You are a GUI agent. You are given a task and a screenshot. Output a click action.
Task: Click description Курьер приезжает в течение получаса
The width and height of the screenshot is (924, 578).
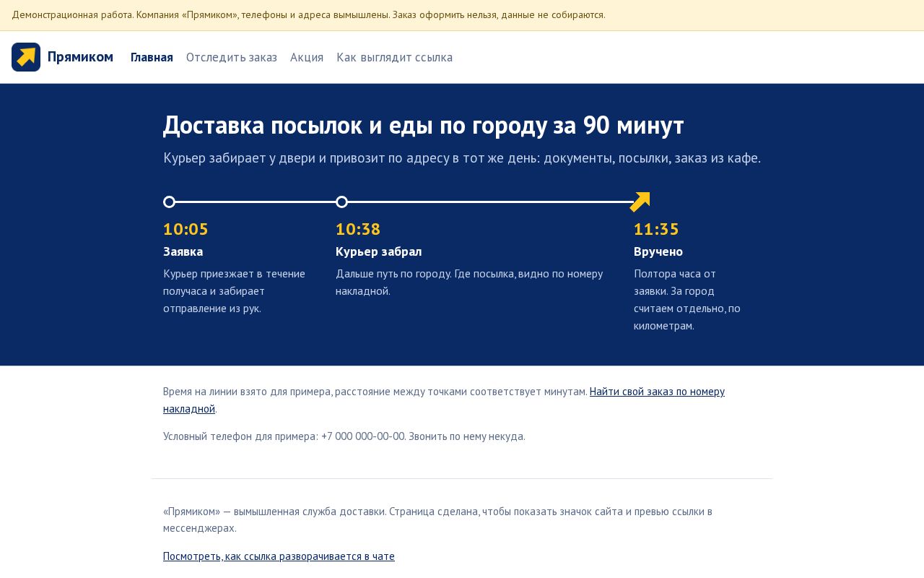234,291
